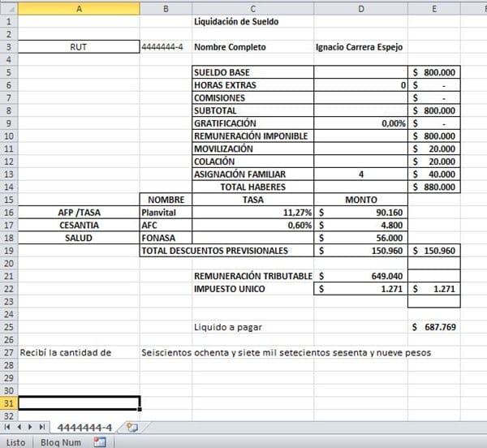Viewport: 487px width, 448px height.
Task: Click 'TOTAL DESCUENTOS PREVISIONALES' label cell
Action: pos(226,251)
